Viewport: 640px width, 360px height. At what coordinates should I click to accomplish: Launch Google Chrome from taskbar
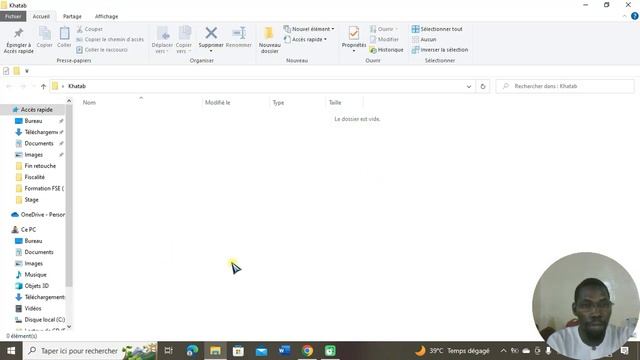click(307, 351)
